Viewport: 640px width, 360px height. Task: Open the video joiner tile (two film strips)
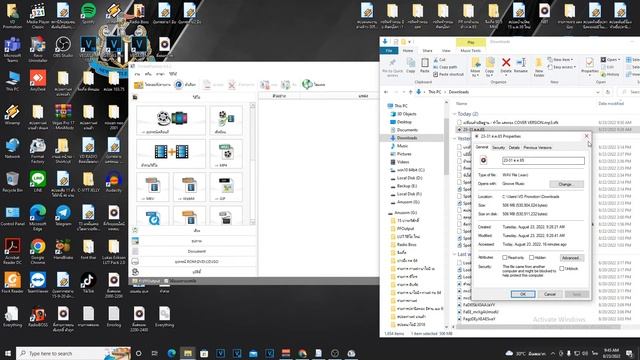pos(171,154)
